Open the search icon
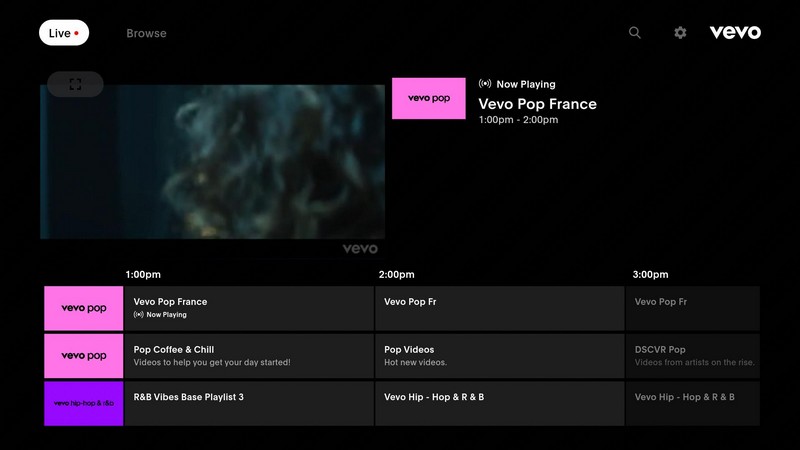This screenshot has width=800, height=450. coord(635,33)
